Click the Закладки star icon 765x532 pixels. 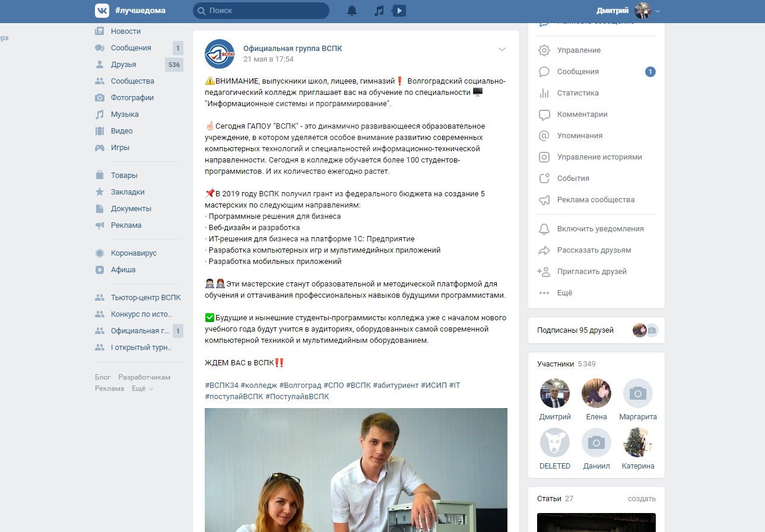[100, 192]
